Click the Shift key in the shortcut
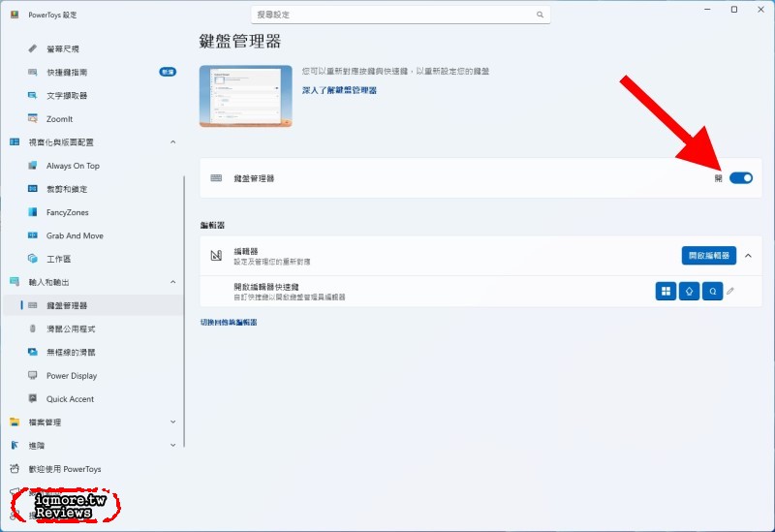775x532 pixels. tap(689, 292)
